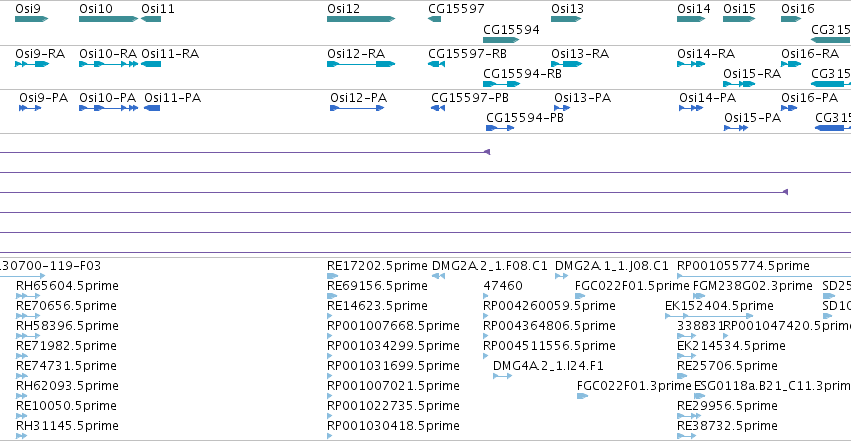This screenshot has height=441, width=851.
Task: Select EST FGC022F01.3prime
Action: pyautogui.click(x=634, y=386)
